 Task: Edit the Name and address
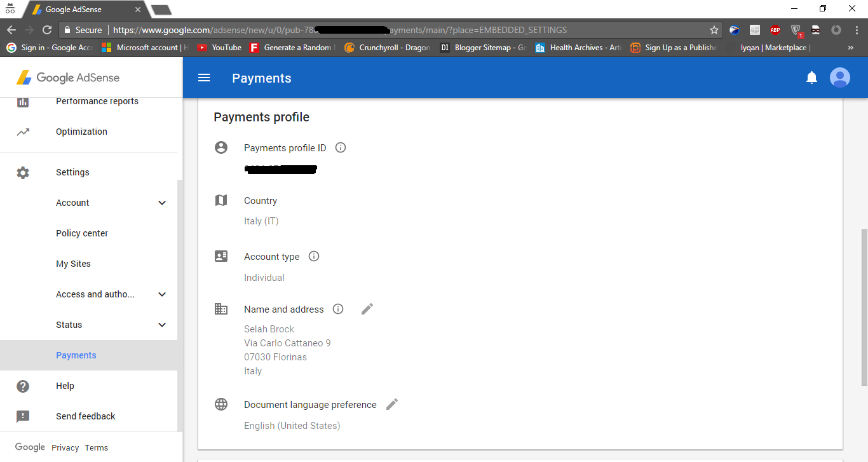[x=367, y=309]
